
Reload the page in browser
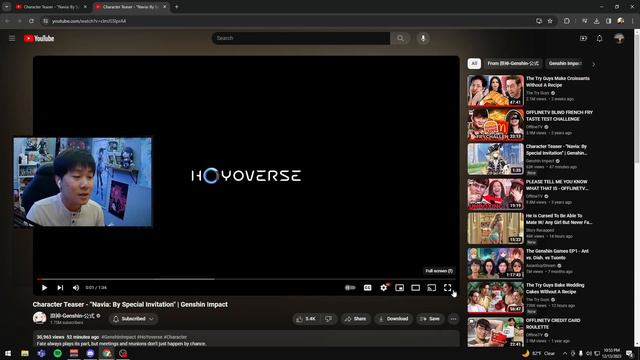(31, 21)
